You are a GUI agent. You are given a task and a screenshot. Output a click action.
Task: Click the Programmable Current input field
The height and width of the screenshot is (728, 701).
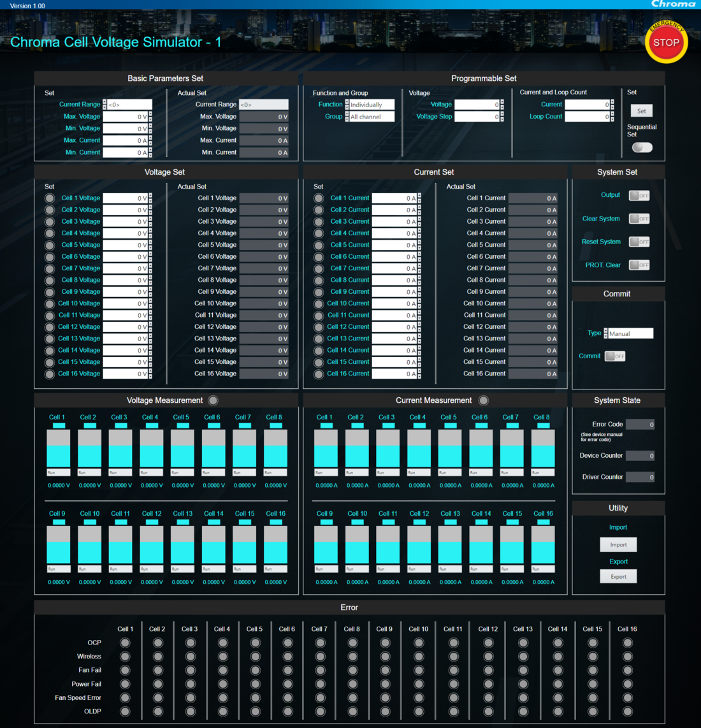pyautogui.click(x=588, y=105)
